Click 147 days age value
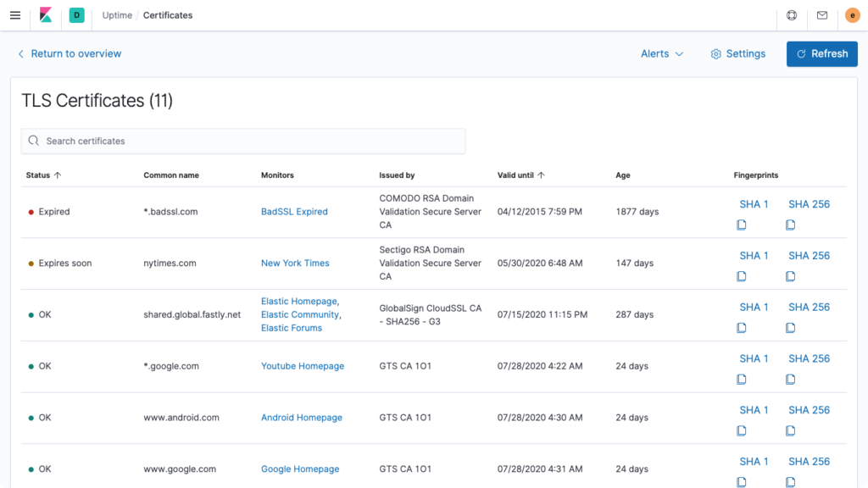The height and width of the screenshot is (488, 868). [x=634, y=263]
